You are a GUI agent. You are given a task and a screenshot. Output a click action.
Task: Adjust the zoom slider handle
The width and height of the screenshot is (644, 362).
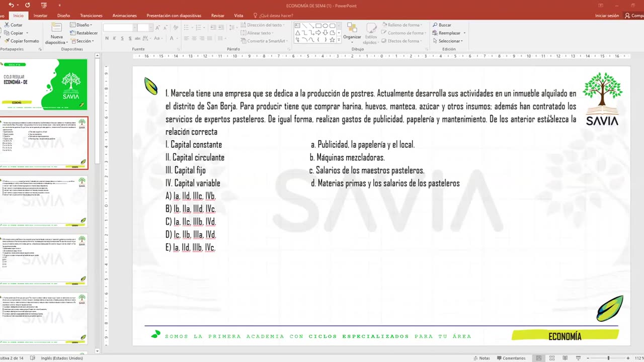[x=608, y=358]
